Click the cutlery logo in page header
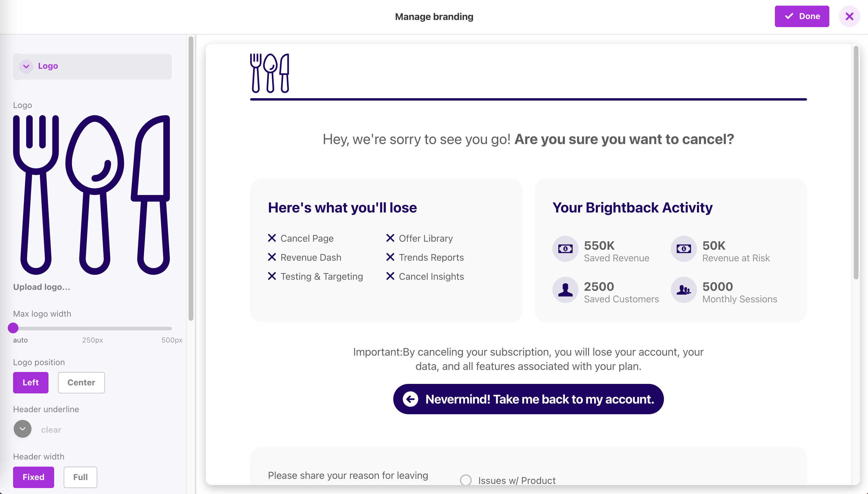 [x=270, y=73]
